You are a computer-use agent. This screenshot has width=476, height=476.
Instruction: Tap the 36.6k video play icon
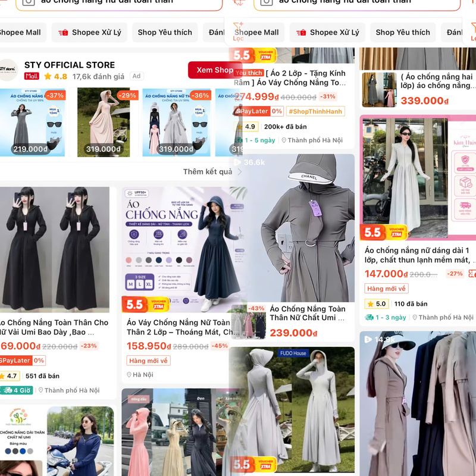click(x=237, y=162)
